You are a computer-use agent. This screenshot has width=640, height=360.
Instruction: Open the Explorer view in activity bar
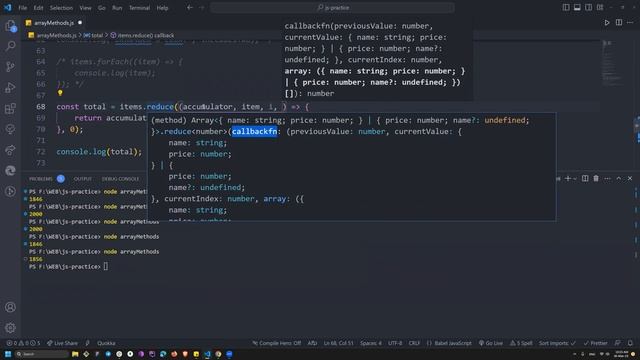[x=10, y=26]
